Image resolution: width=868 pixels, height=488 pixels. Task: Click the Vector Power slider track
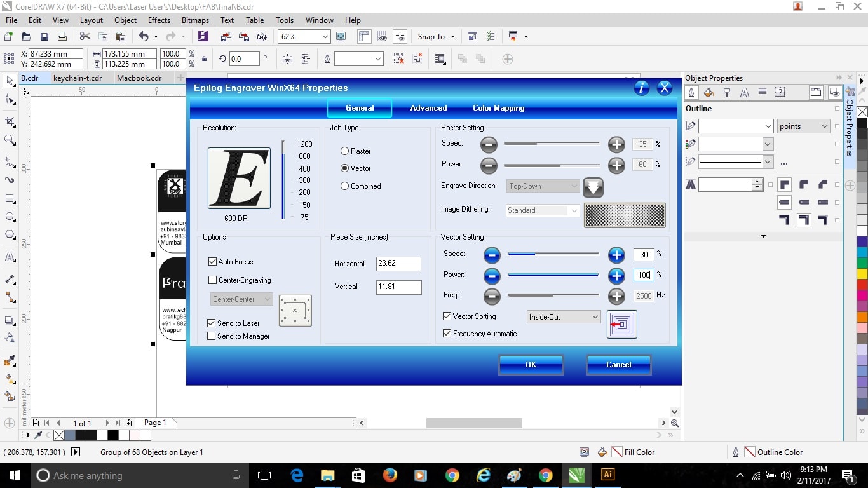pyautogui.click(x=553, y=275)
